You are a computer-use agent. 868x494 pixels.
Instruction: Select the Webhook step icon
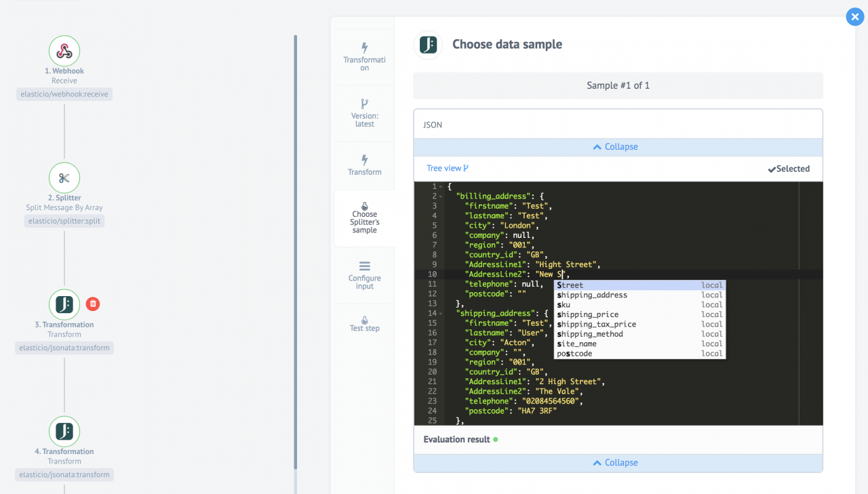pos(64,51)
